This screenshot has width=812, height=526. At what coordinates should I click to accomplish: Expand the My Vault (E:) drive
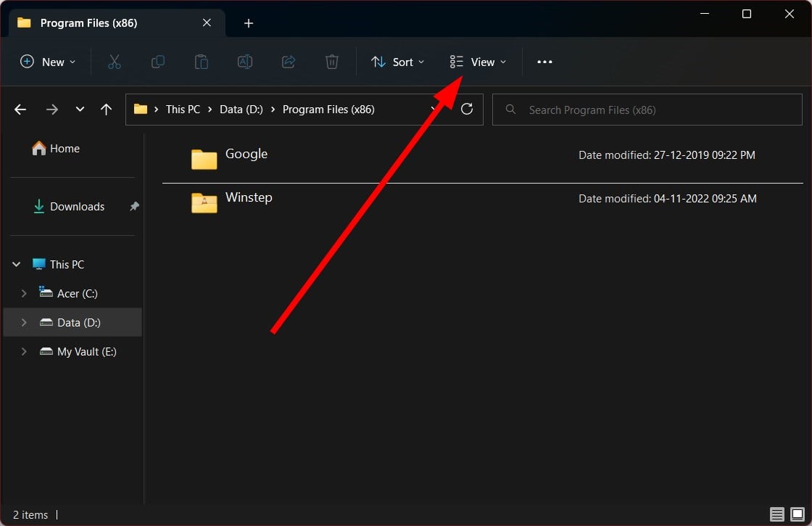[x=24, y=351]
